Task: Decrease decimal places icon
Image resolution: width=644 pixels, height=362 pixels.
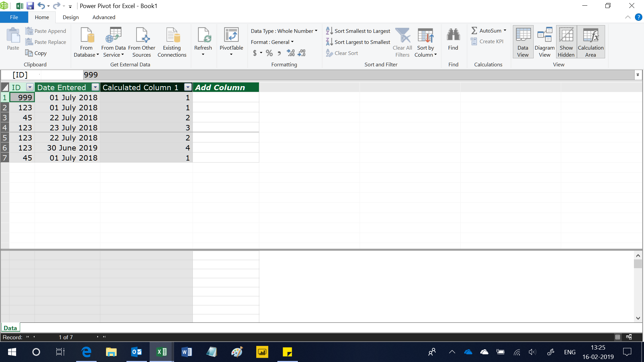Action: click(x=302, y=53)
